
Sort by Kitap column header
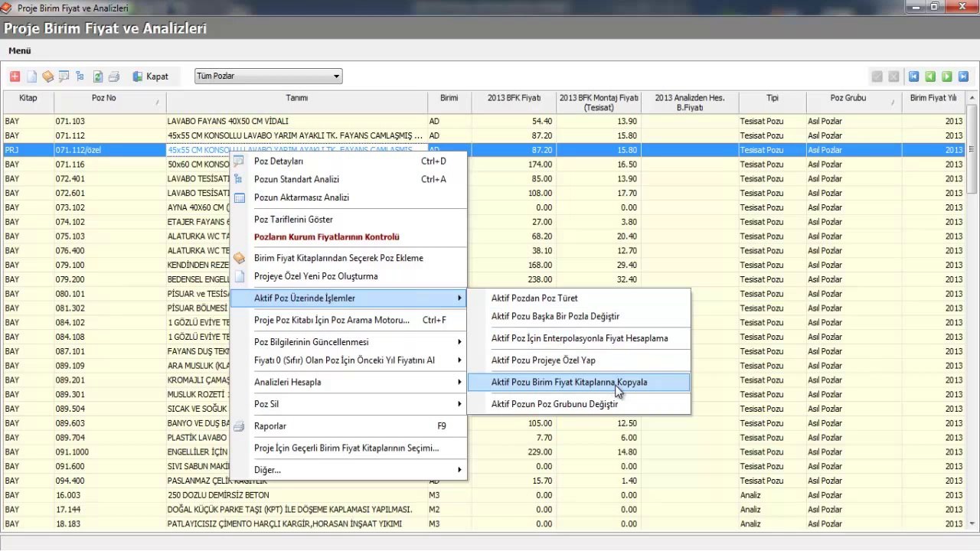(28, 103)
